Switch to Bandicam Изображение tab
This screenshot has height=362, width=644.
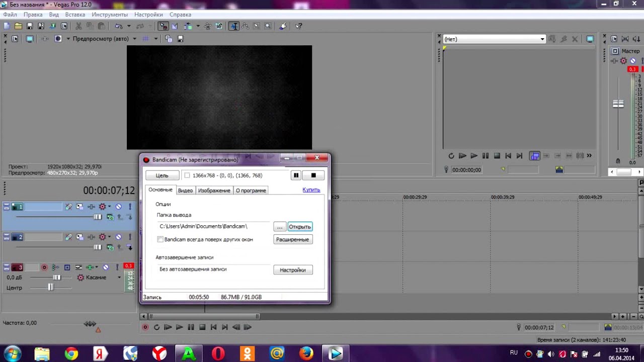click(x=214, y=191)
